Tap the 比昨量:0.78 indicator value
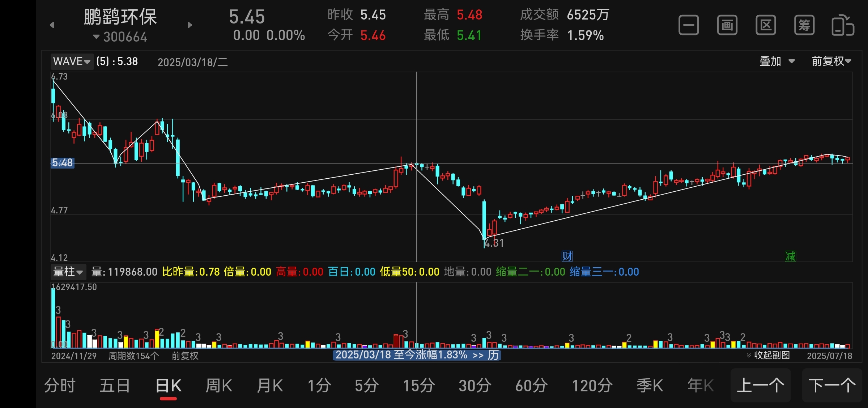The image size is (868, 408). tap(191, 272)
